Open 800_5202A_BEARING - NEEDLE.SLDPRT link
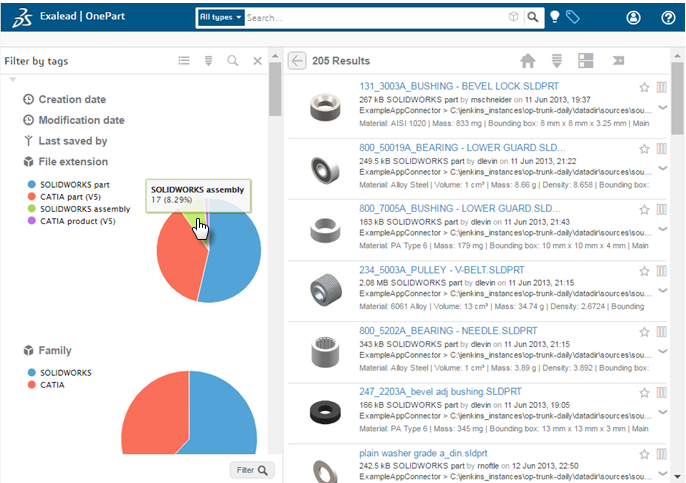The width and height of the screenshot is (686, 483). click(x=448, y=330)
